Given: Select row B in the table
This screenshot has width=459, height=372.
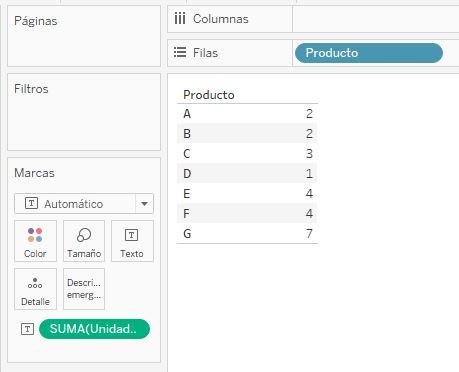Looking at the screenshot, I should coord(247,134).
